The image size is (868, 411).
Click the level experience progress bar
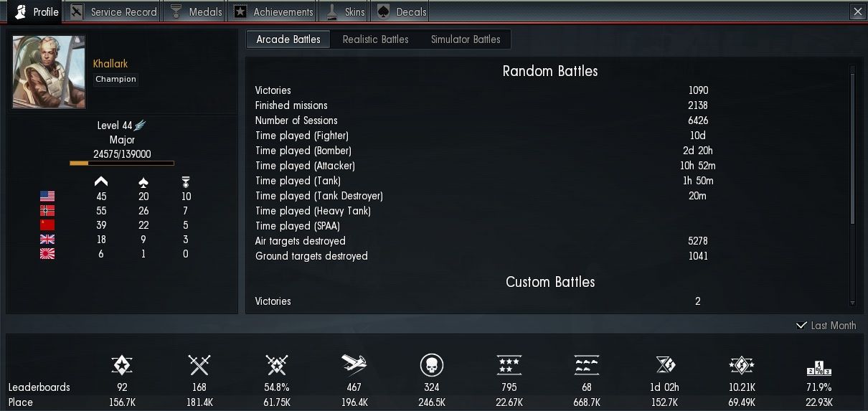121,164
